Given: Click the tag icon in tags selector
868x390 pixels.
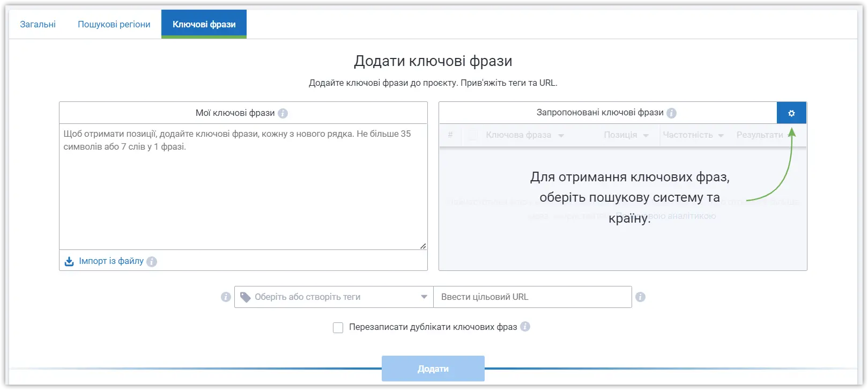Looking at the screenshot, I should 246,297.
